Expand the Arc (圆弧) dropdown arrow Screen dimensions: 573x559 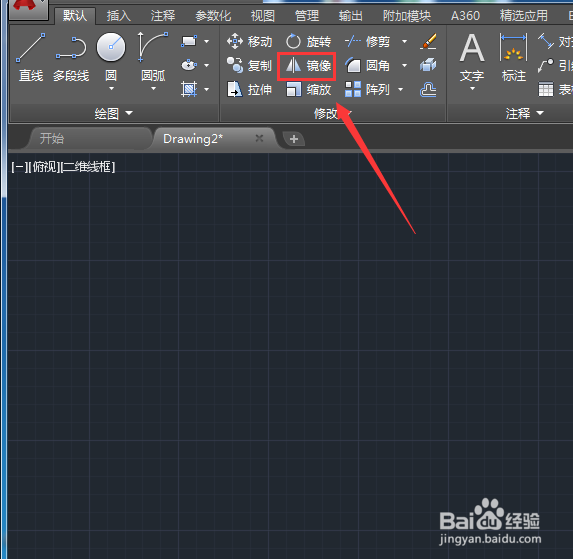(x=153, y=88)
